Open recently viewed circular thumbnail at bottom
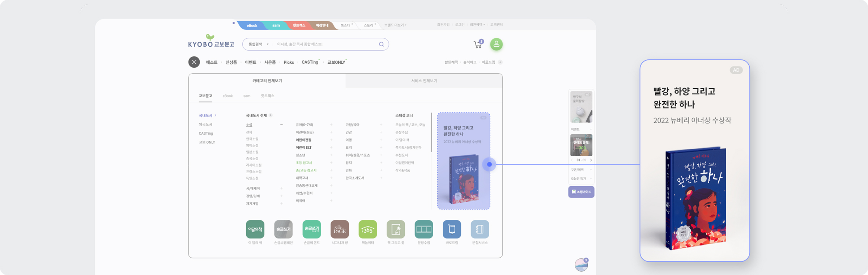868x275 pixels. (581, 265)
